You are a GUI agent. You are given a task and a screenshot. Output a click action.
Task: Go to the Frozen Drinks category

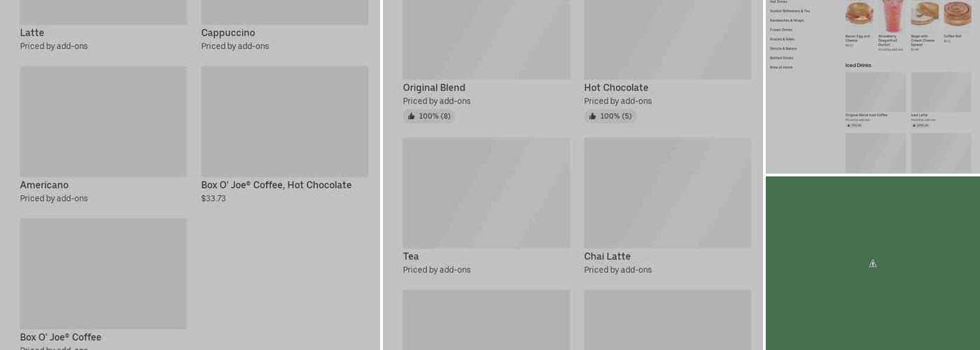[x=781, y=30]
